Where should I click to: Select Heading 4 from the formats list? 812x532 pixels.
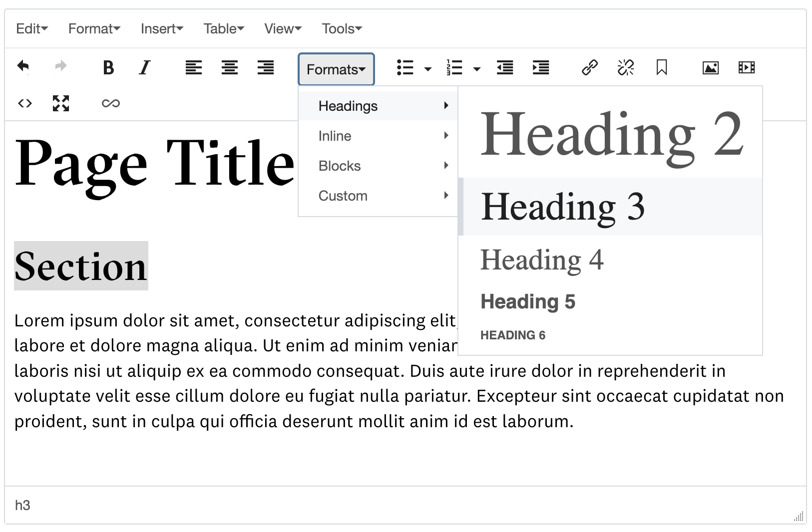542,260
